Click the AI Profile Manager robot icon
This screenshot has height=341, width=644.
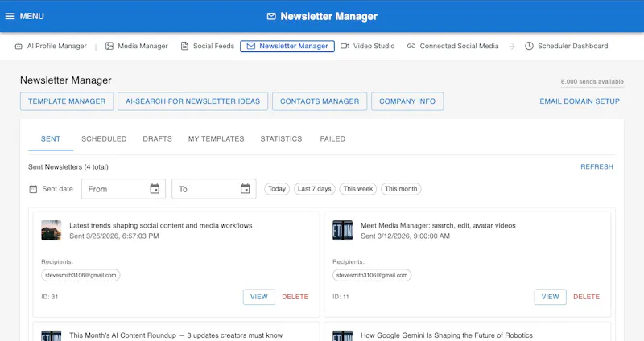pyautogui.click(x=19, y=46)
